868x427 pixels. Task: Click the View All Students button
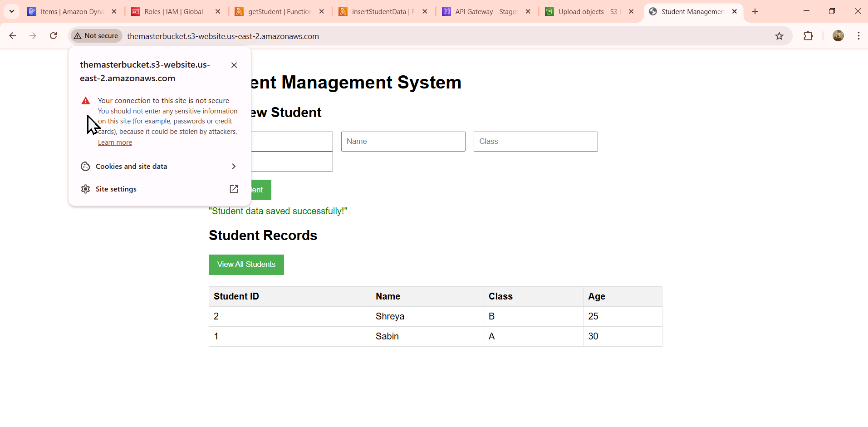tap(246, 265)
